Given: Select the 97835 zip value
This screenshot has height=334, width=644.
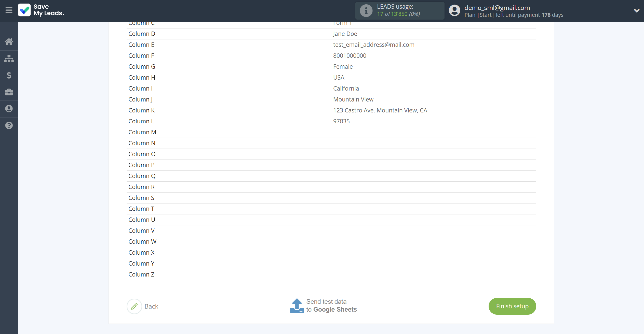Looking at the screenshot, I should pos(341,121).
